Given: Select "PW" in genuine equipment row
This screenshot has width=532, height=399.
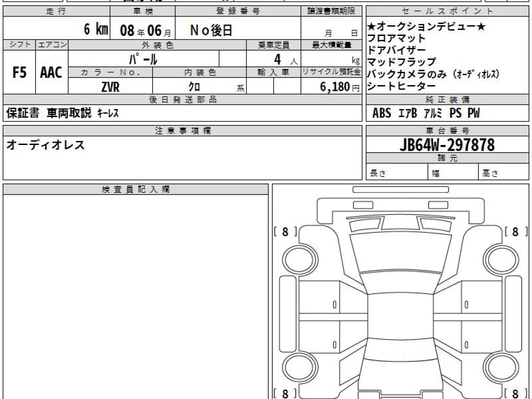Looking at the screenshot, I should pyautogui.click(x=473, y=113).
